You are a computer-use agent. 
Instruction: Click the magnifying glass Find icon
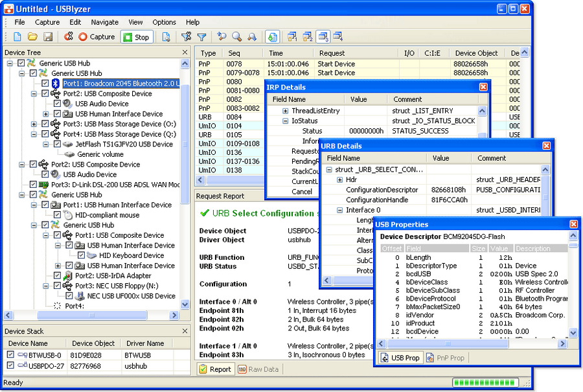pyautogui.click(x=236, y=37)
